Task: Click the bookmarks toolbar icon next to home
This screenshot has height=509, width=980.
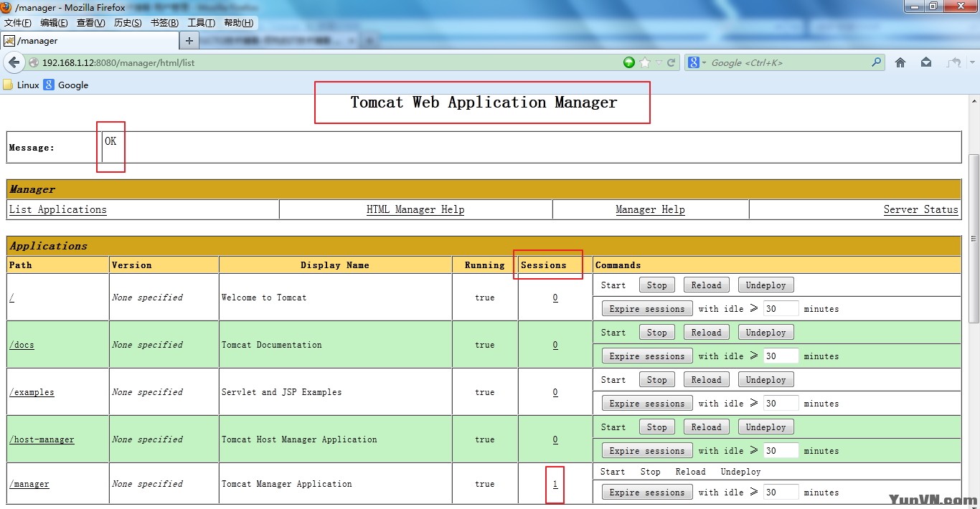Action: 926,62
